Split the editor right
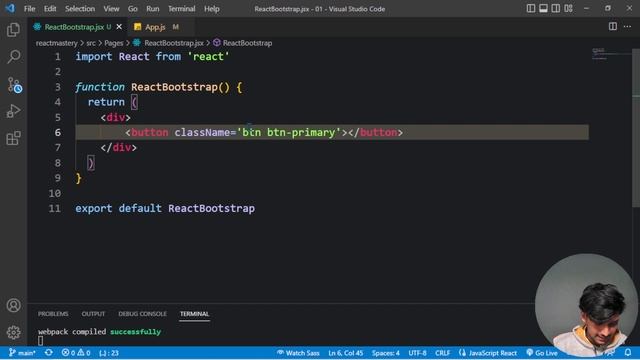Image resolution: width=640 pixels, height=360 pixels. [x=613, y=27]
